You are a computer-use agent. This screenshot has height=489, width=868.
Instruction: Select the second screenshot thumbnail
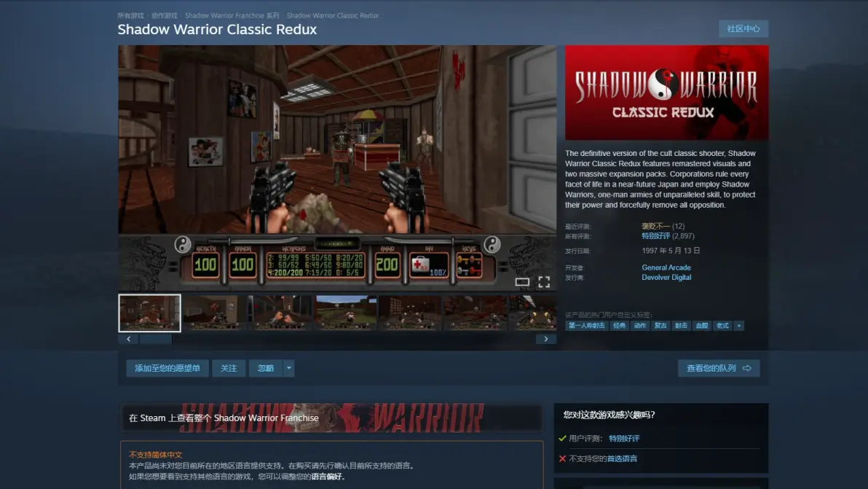215,313
